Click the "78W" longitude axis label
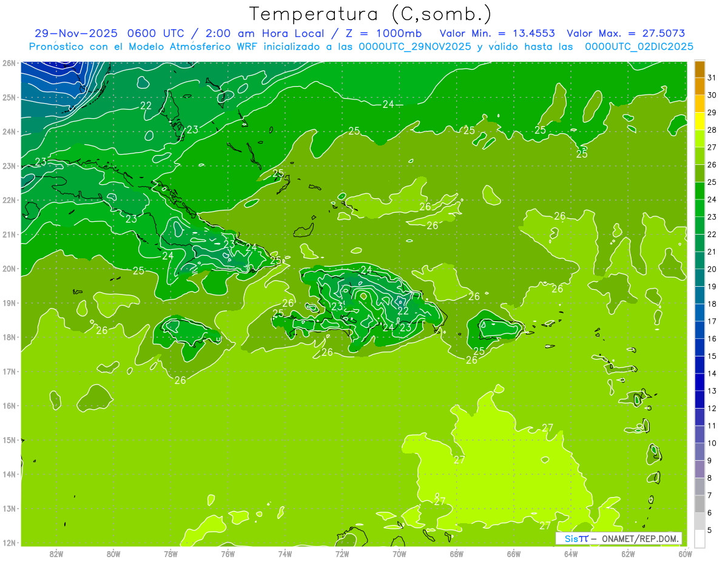Image resolution: width=728 pixels, height=562 pixels. coord(170,554)
